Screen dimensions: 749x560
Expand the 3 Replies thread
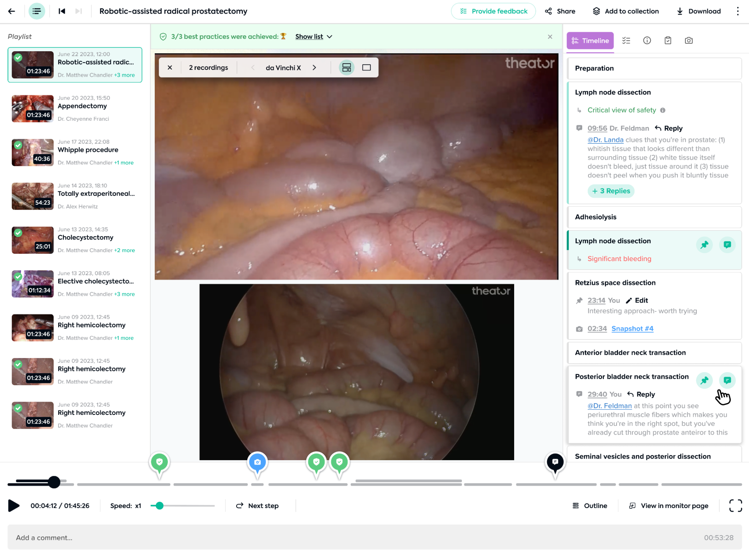(x=611, y=191)
